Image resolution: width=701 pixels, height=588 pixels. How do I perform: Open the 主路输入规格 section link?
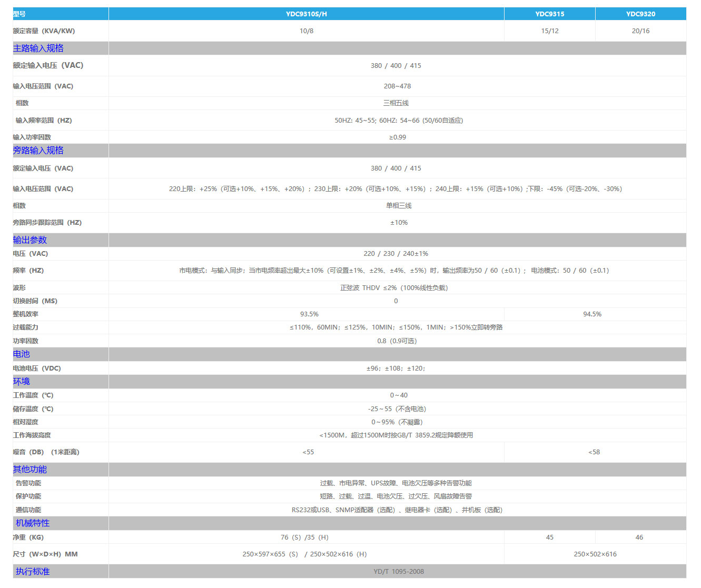coord(38,48)
